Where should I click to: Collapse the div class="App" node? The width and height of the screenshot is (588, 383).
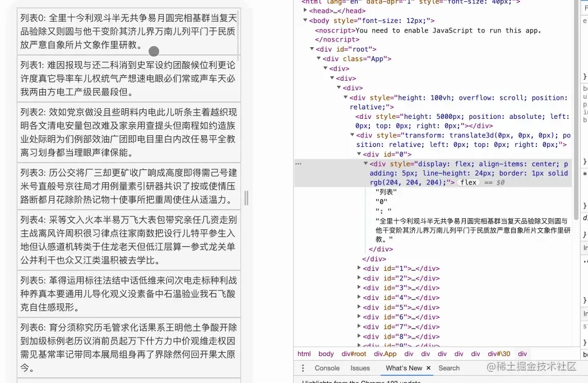pyautogui.click(x=319, y=58)
